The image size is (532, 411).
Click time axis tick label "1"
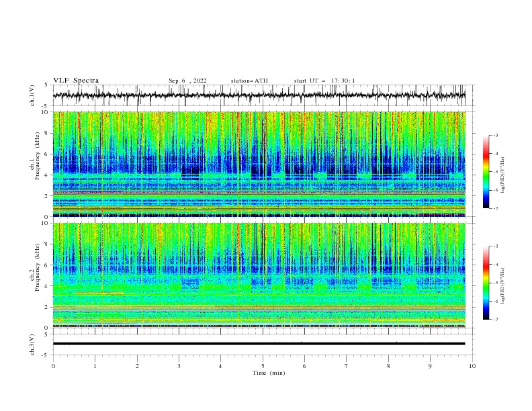(x=95, y=366)
